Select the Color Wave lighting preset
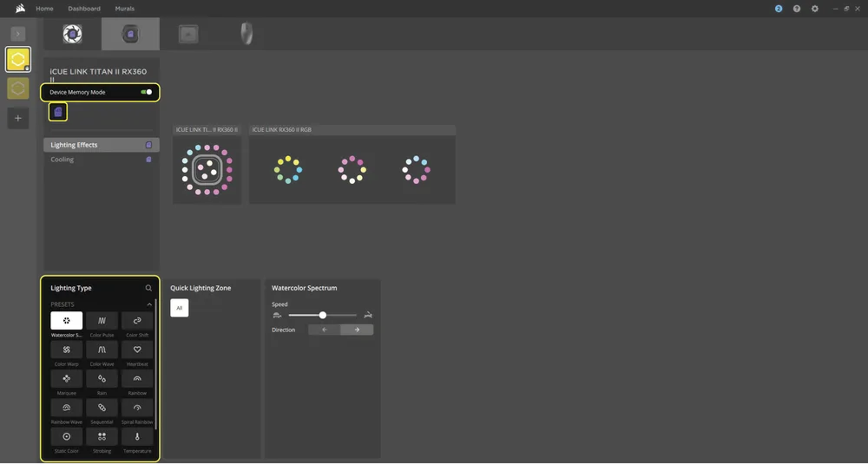The width and height of the screenshot is (868, 464). (x=102, y=350)
